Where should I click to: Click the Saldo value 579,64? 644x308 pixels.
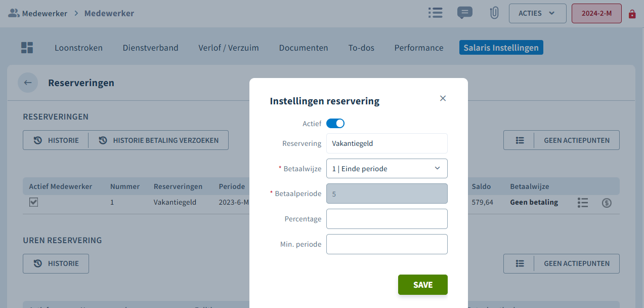click(x=482, y=202)
